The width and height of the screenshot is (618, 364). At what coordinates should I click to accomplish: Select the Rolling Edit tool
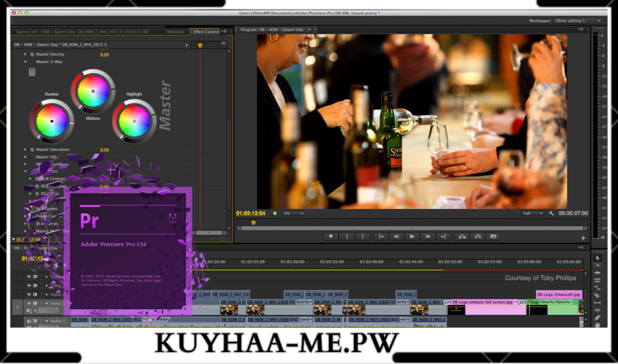pyautogui.click(x=597, y=280)
